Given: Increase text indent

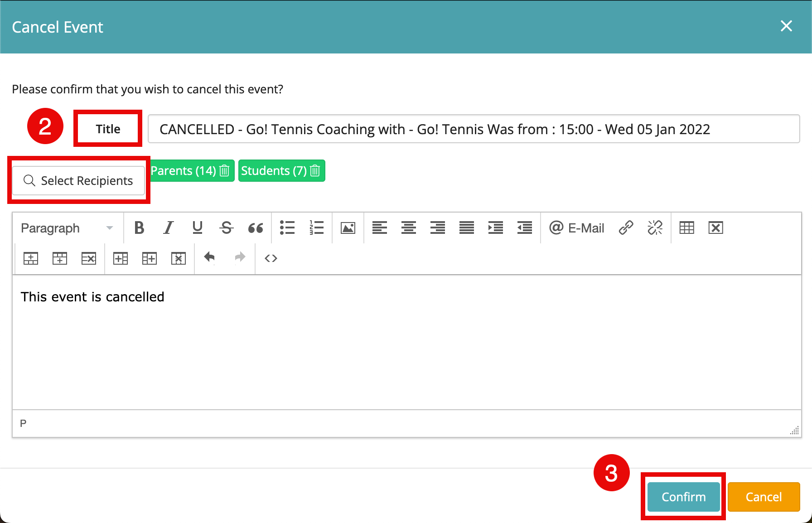Looking at the screenshot, I should click(x=496, y=228).
